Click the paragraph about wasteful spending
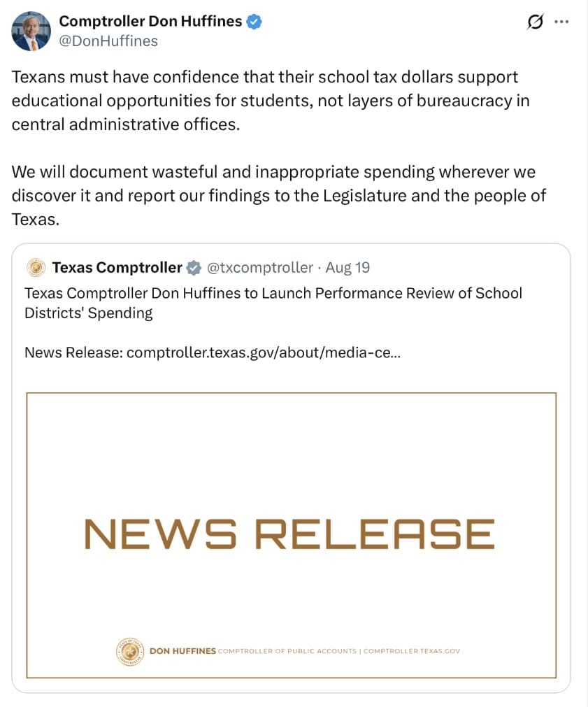 (x=279, y=196)
